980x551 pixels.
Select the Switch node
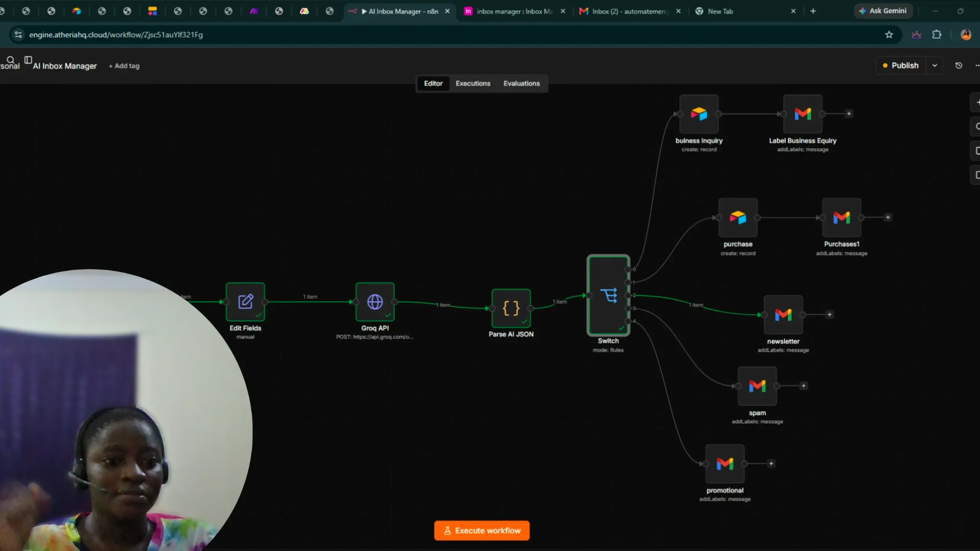pos(608,295)
